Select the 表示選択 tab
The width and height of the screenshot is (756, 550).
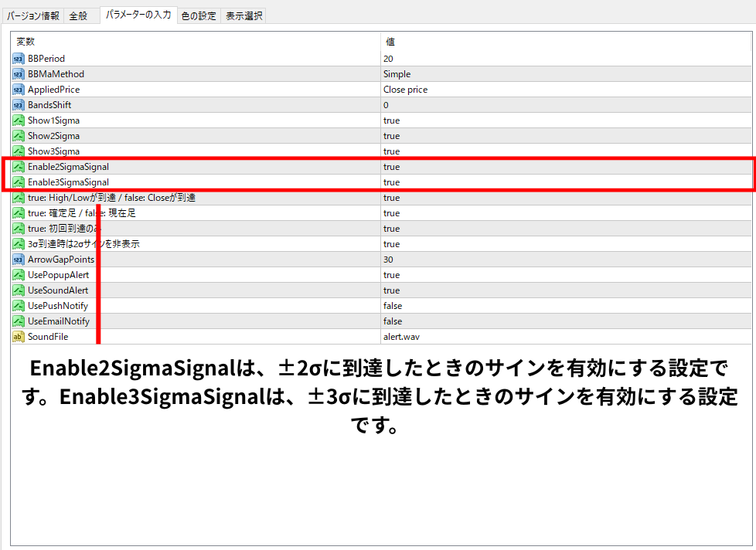point(243,15)
